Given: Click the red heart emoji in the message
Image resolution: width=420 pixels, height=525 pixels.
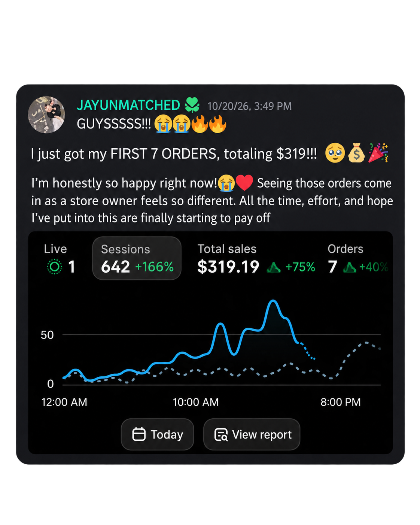Looking at the screenshot, I should [244, 183].
